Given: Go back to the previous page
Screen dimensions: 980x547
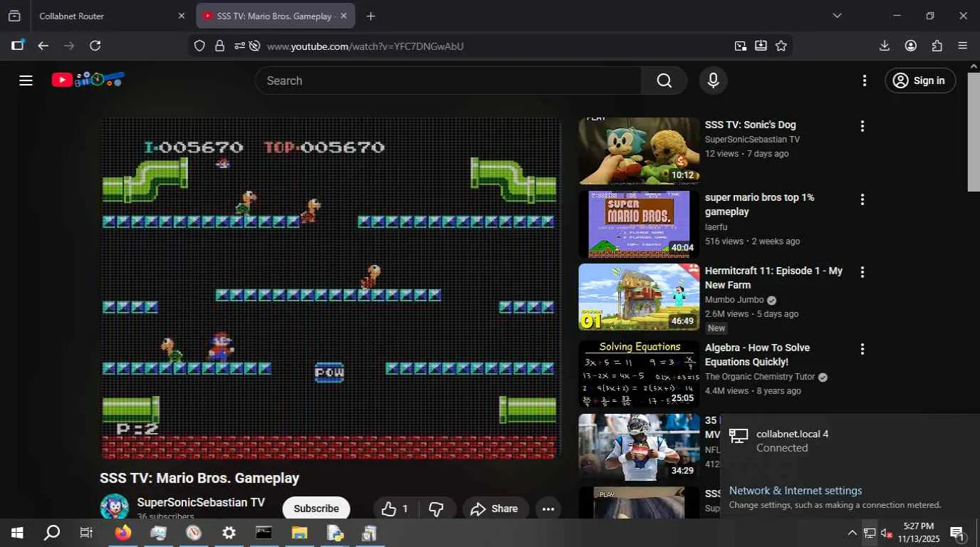Looking at the screenshot, I should (x=43, y=46).
